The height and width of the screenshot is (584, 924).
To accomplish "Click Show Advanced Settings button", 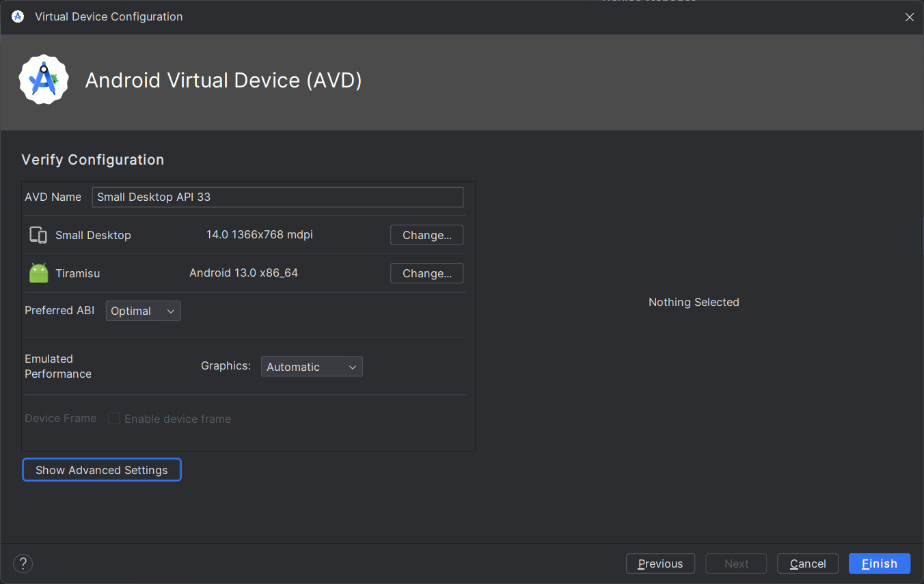I will click(x=102, y=470).
